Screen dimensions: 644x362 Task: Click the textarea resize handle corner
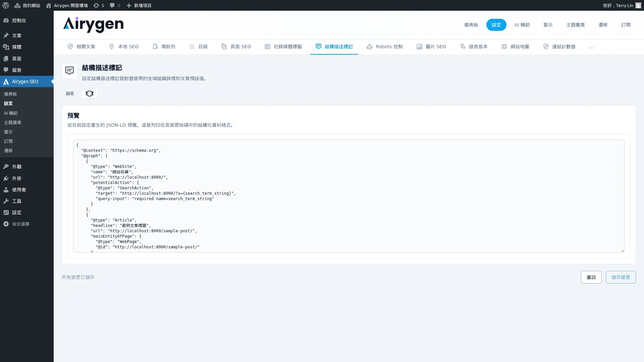pos(623,250)
